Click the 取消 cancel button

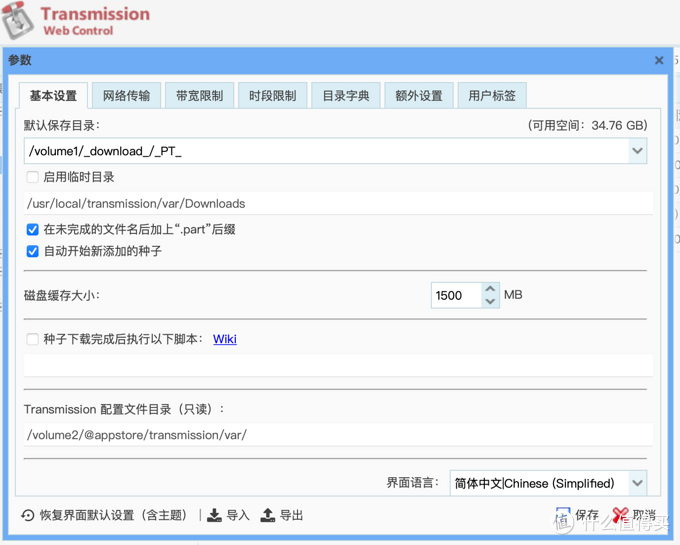[x=634, y=515]
